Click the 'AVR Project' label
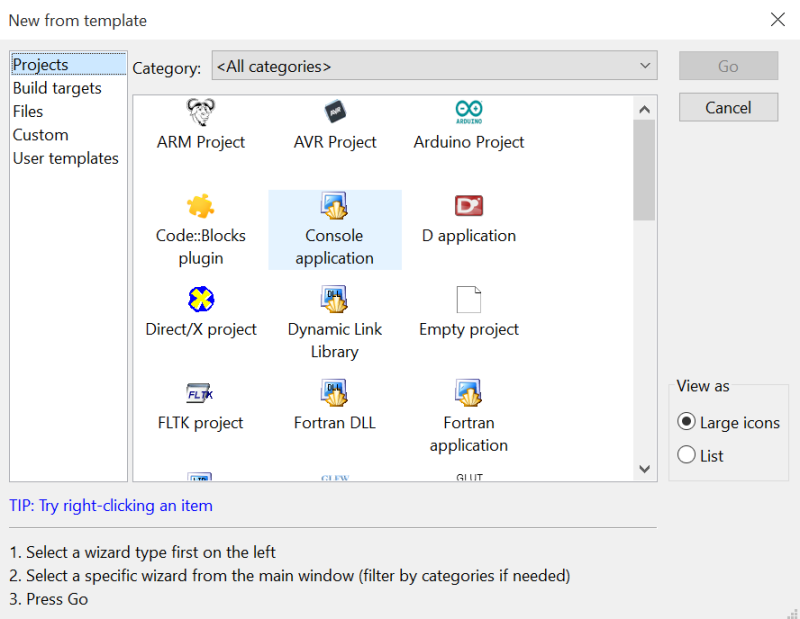 pos(335,142)
